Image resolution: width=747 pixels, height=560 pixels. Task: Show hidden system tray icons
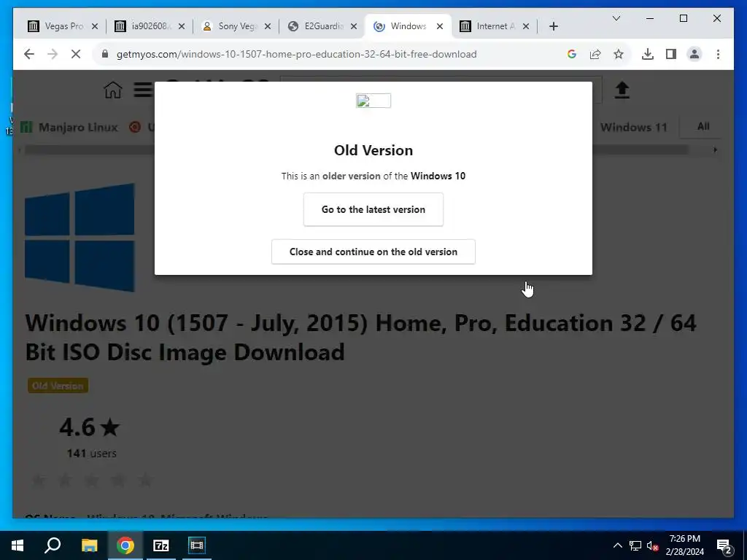(x=617, y=545)
